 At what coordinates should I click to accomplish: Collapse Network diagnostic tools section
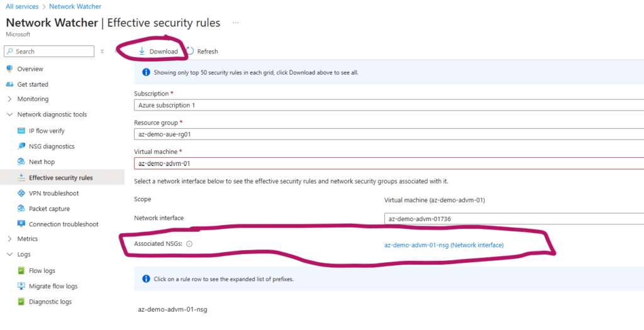(9, 115)
